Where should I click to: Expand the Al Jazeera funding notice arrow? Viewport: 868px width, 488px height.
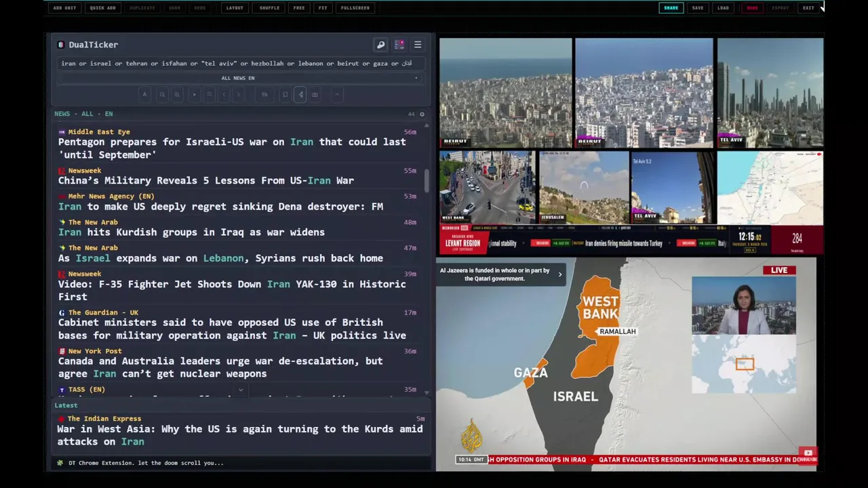(560, 274)
